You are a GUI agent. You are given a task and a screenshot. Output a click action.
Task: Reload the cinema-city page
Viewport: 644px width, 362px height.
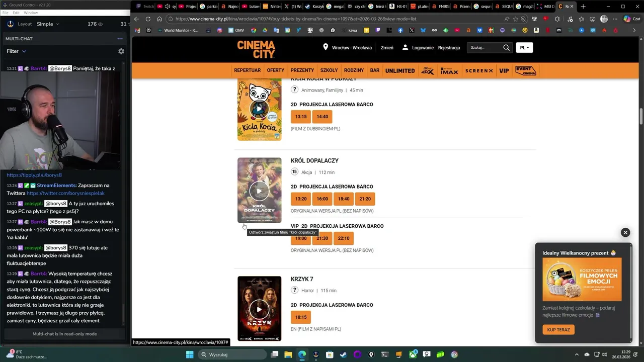pos(148,19)
